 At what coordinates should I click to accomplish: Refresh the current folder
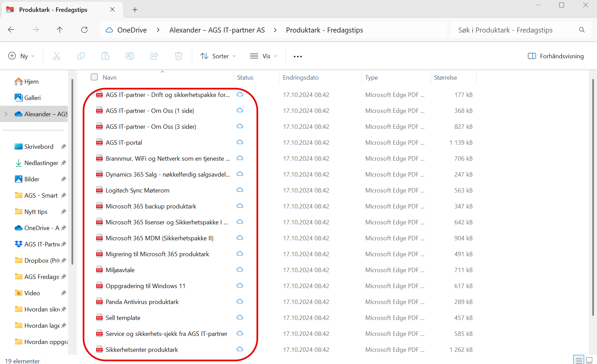[84, 30]
